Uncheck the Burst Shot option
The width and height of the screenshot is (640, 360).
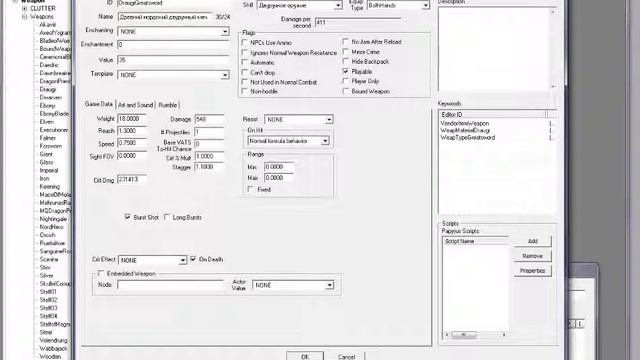pos(128,217)
